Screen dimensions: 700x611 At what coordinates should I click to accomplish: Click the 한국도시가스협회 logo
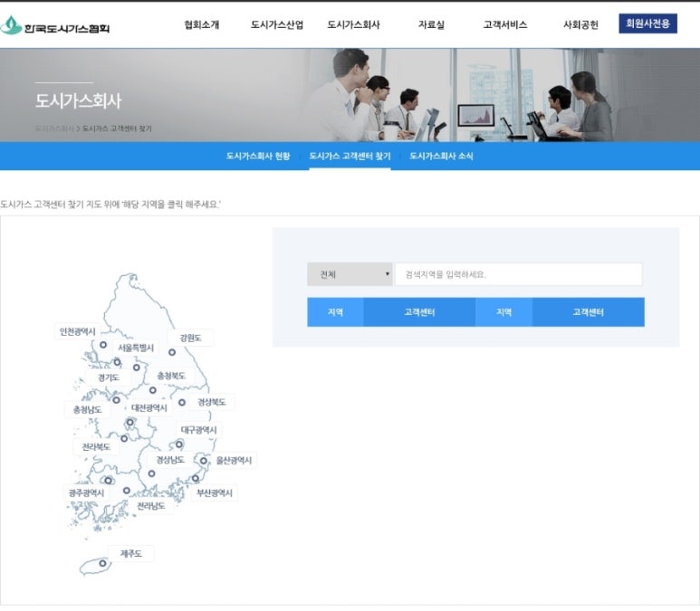[x=55, y=26]
